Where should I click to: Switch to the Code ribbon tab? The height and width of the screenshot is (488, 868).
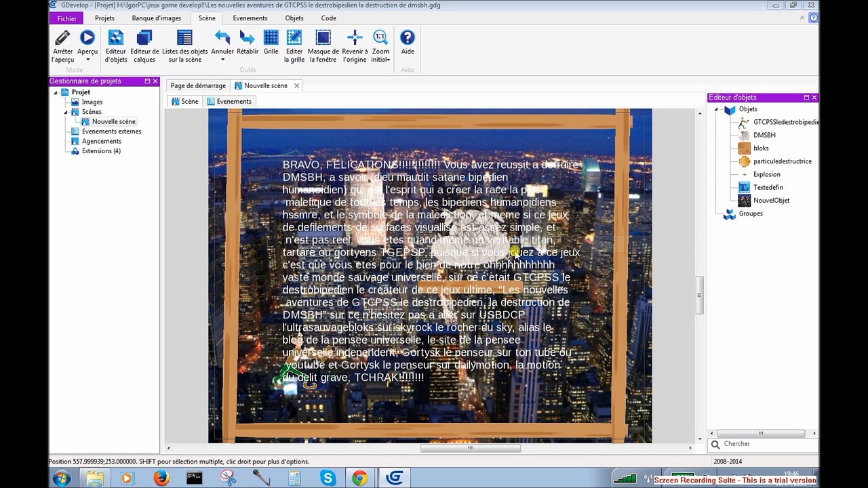329,18
